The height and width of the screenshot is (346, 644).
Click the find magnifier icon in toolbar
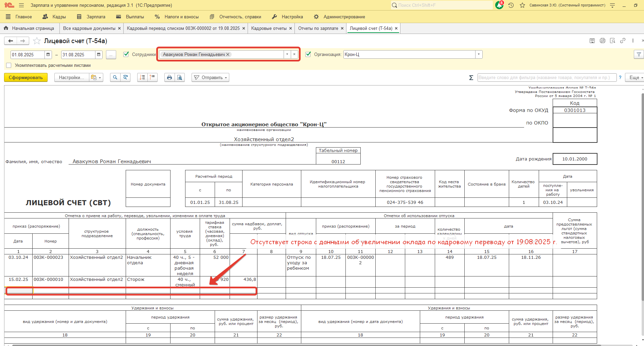point(115,78)
